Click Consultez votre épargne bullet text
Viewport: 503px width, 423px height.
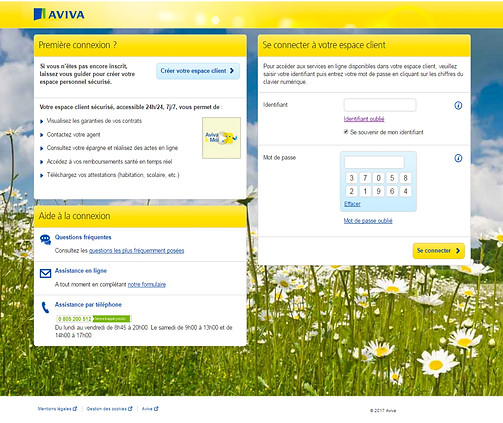pos(112,148)
